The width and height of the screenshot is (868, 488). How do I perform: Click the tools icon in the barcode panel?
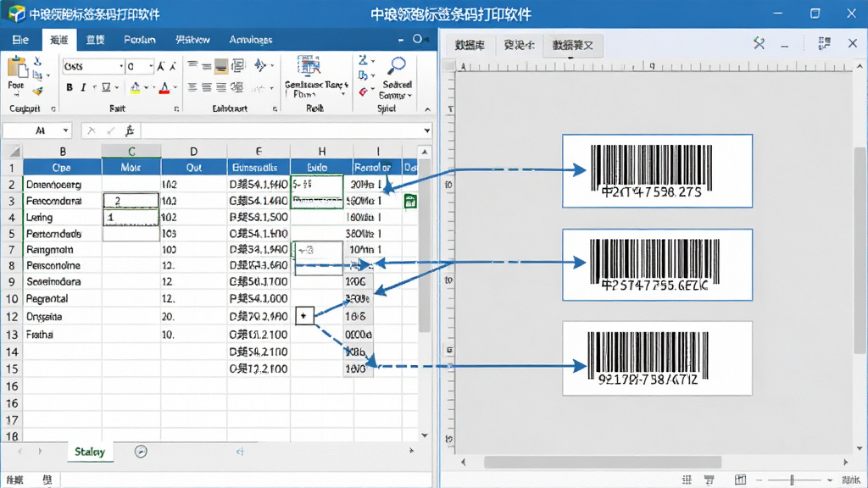click(759, 43)
